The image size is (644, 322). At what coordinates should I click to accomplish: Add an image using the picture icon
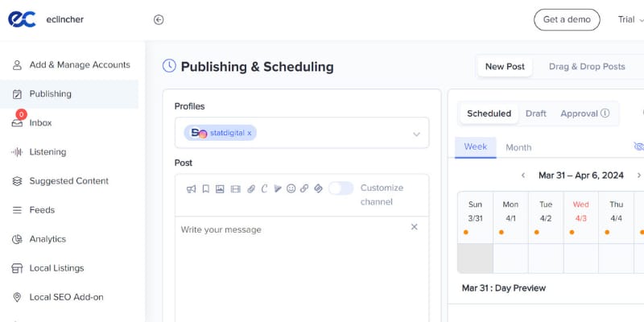pyautogui.click(x=220, y=189)
